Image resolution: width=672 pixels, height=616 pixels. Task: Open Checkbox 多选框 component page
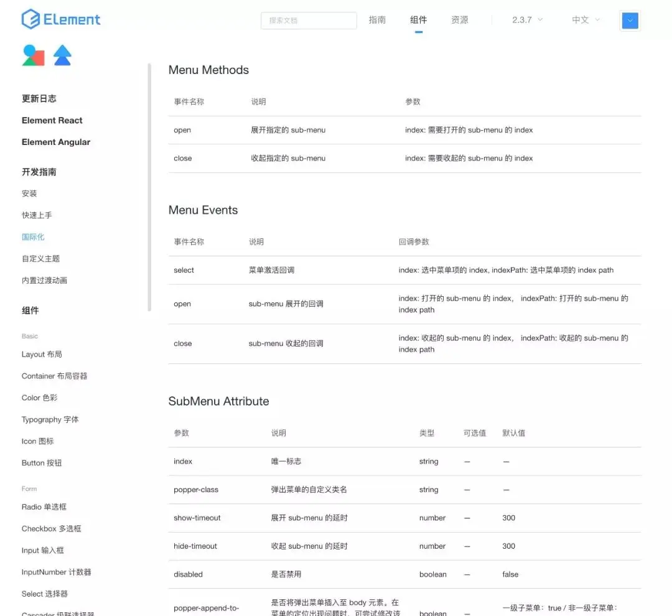click(52, 528)
